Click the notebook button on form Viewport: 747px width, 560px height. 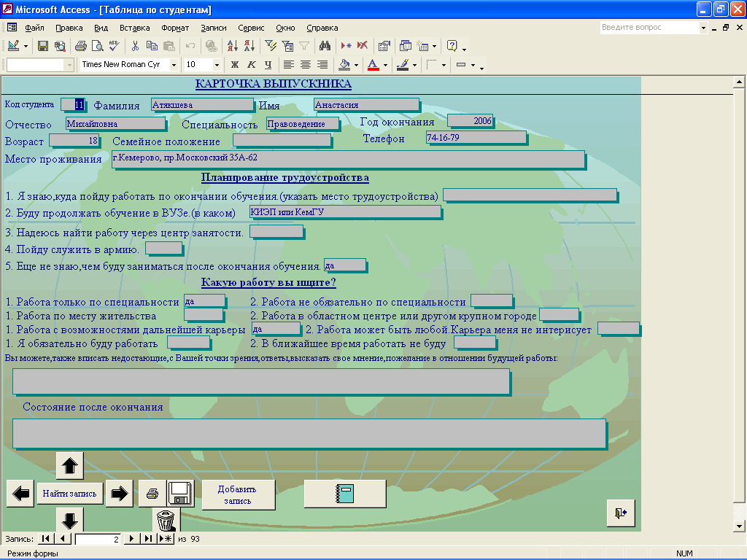click(x=345, y=494)
